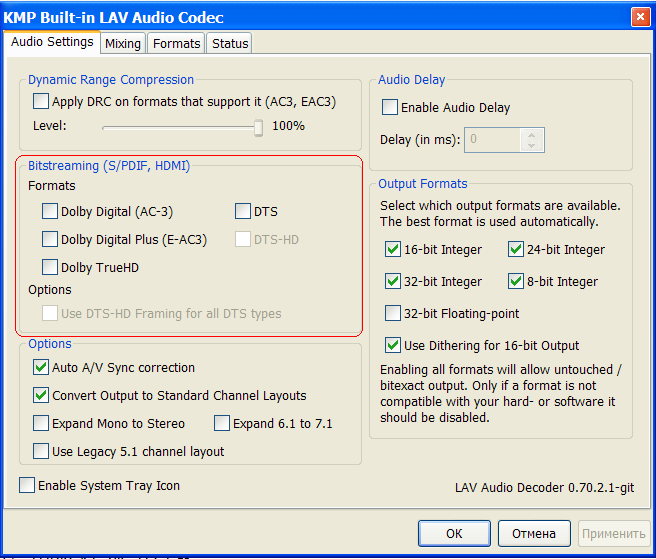Enable Dolby Digital Plus (E-AC3) bitstreaming

(x=50, y=239)
